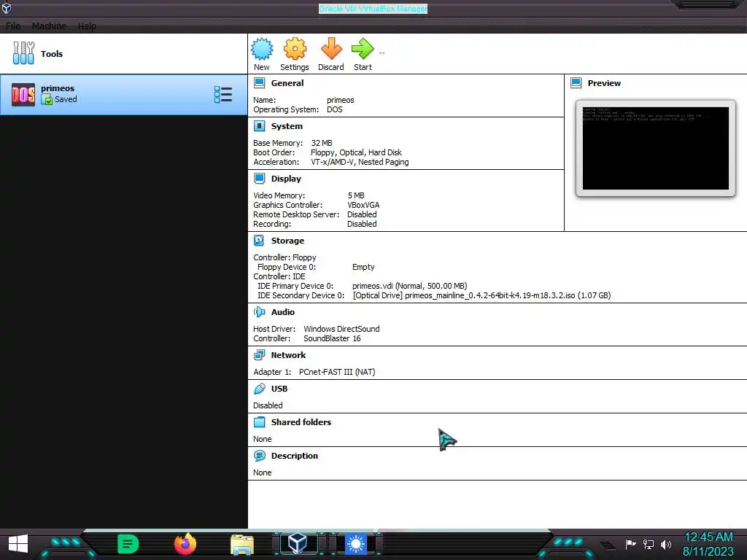
Task: Click the VM preview thumbnail
Action: click(x=656, y=149)
